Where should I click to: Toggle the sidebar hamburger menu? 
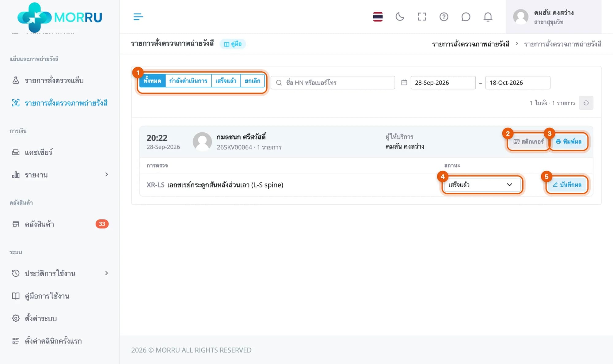pyautogui.click(x=138, y=17)
